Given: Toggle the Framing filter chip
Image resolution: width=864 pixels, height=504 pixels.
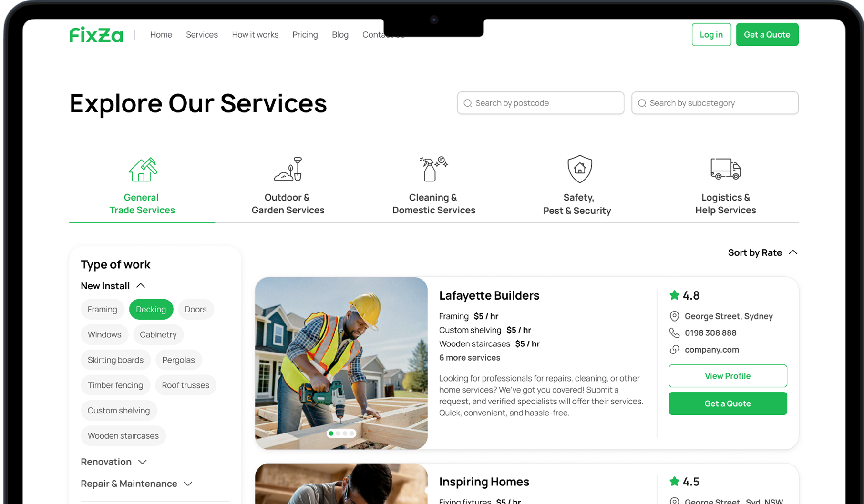Looking at the screenshot, I should (102, 309).
